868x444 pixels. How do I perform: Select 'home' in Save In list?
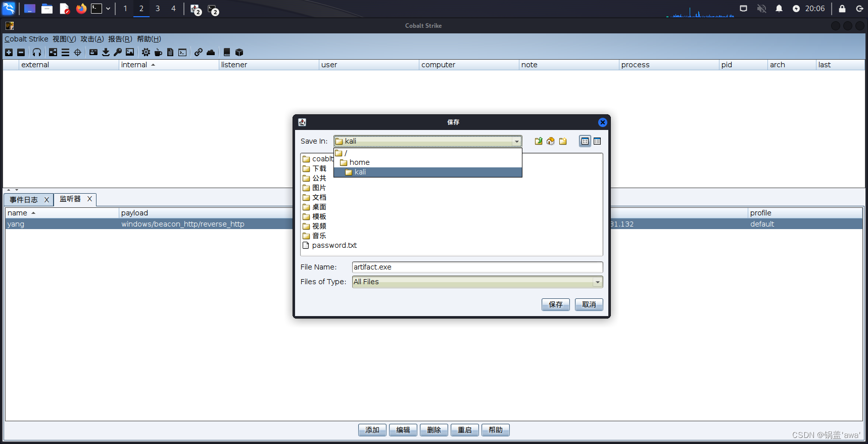point(428,162)
